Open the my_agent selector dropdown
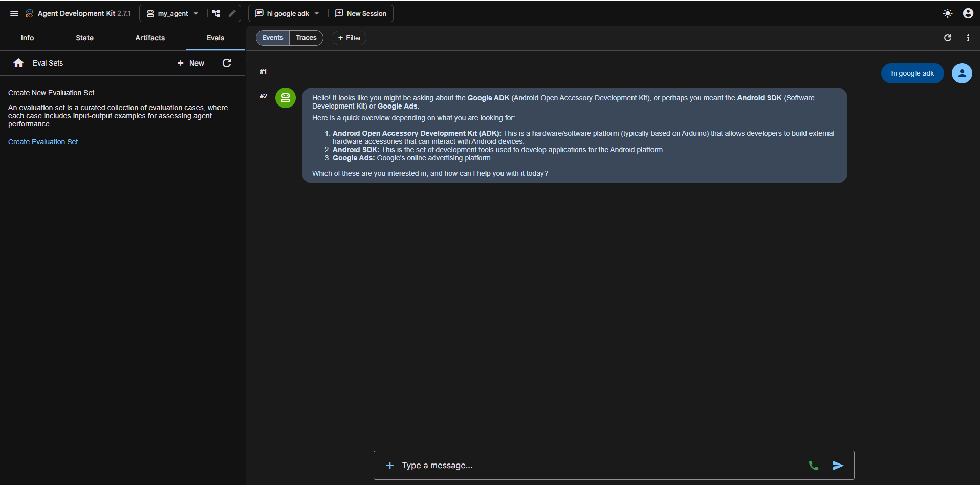Screen dimensions: 980x485 (173, 13)
